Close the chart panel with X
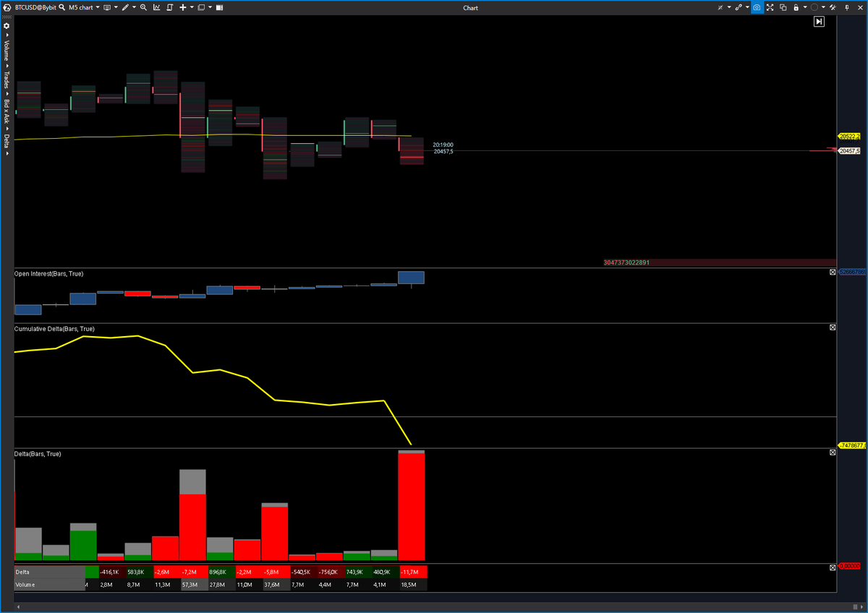 click(860, 7)
